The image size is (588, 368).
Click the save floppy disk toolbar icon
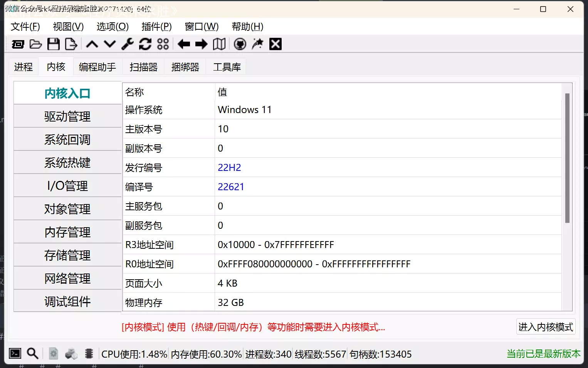tap(53, 44)
